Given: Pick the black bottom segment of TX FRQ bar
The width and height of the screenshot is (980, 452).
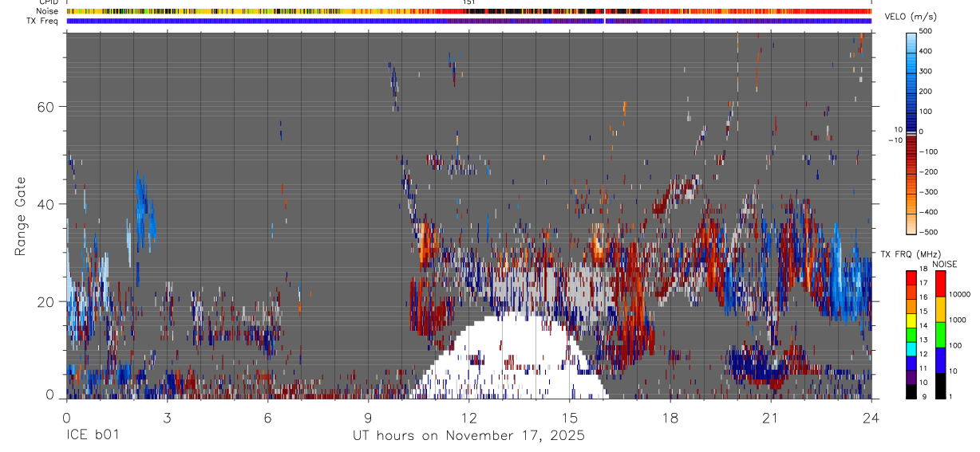Looking at the screenshot, I should (x=912, y=391).
